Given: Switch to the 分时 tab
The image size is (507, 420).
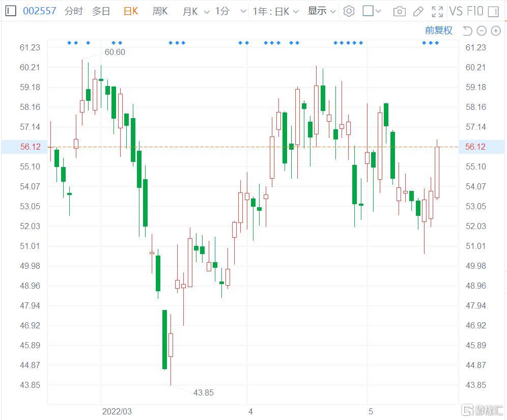Looking at the screenshot, I should coord(74,11).
